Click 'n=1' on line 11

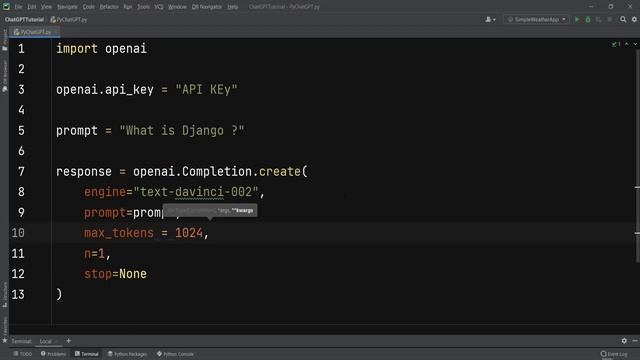(x=94, y=253)
